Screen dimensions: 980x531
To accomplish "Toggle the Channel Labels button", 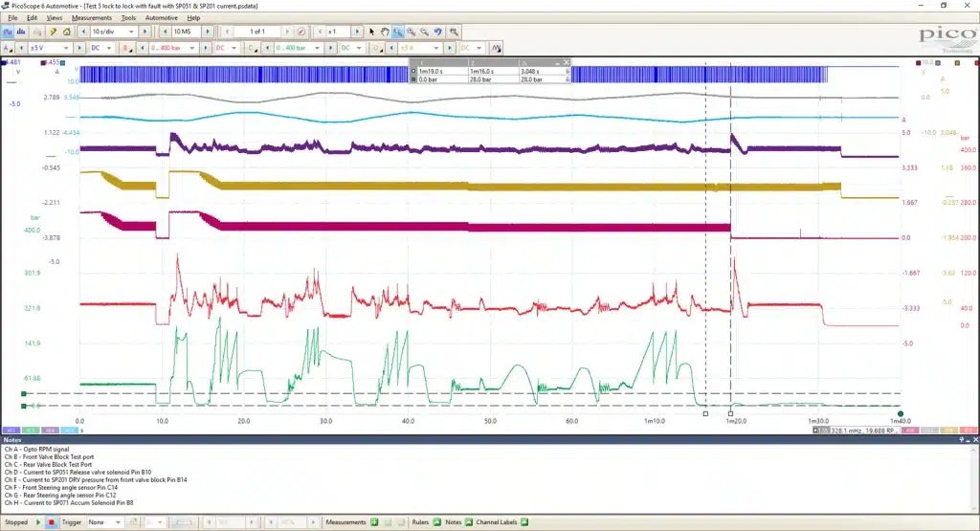I will pos(524,522).
